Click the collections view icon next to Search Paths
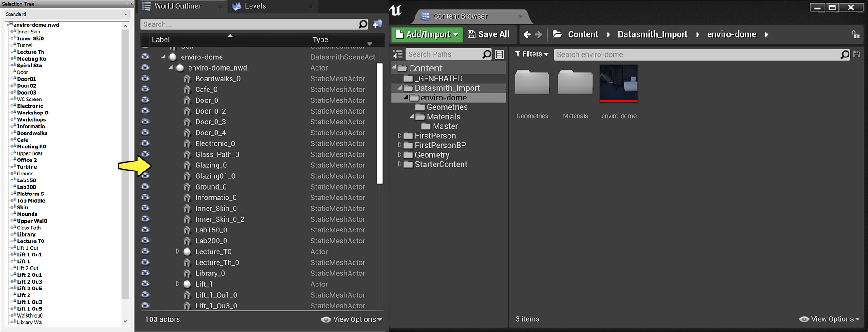Screen dimensions: 868x332 pos(500,54)
